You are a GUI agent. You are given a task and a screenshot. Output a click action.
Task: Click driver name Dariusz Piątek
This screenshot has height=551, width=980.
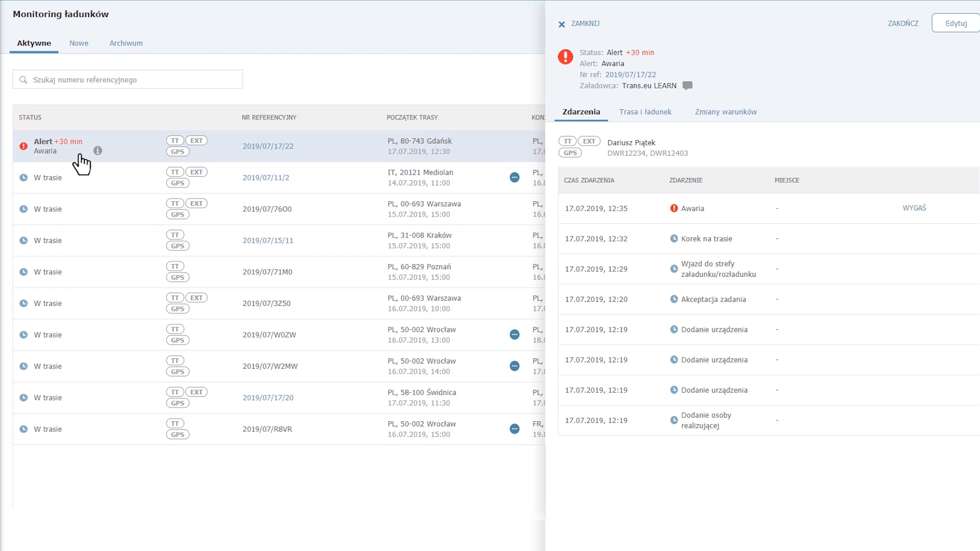click(631, 142)
